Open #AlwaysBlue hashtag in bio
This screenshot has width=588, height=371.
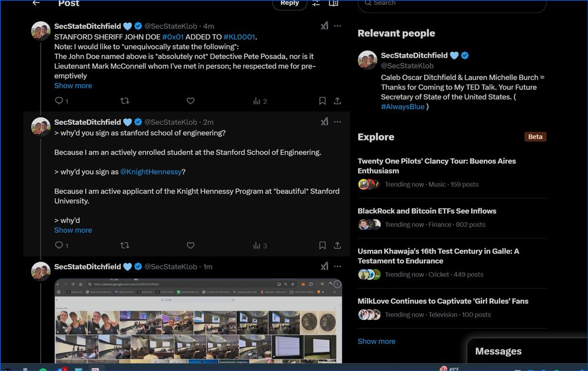click(x=403, y=106)
